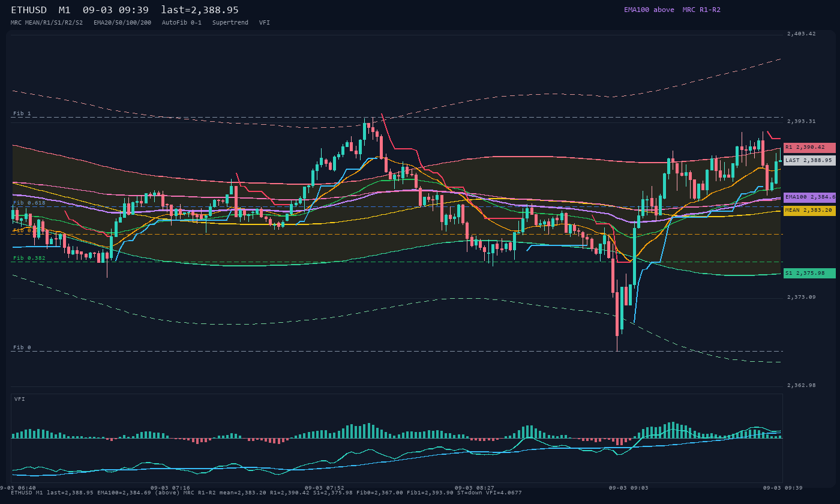The height and width of the screenshot is (504, 840).
Task: Click the MEAN 2,383.20 price tag
Action: [x=809, y=211]
